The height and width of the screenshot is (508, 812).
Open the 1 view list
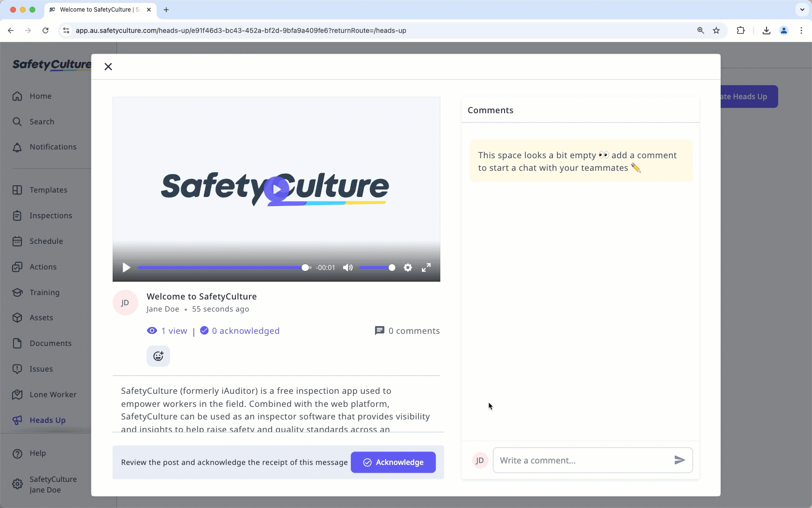coord(167,331)
